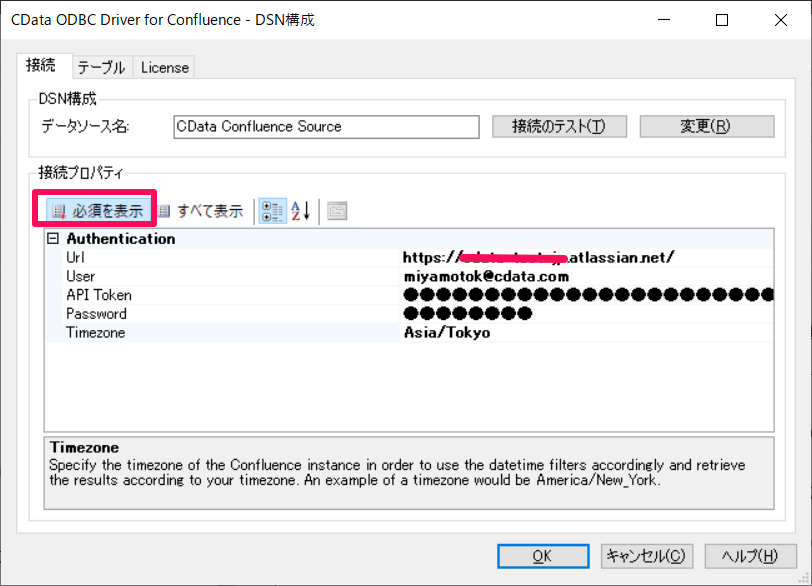Close the DSN構成 dialog window
Screen dimensions: 812x586
pyautogui.click(x=780, y=20)
